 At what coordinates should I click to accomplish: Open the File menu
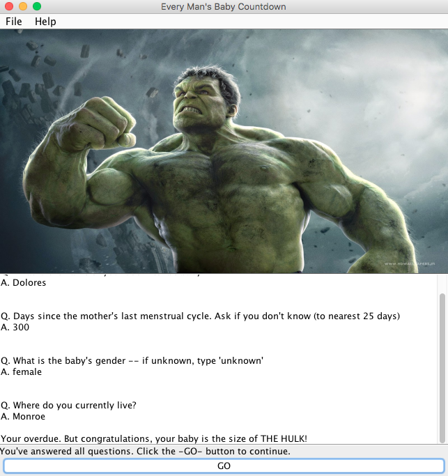[14, 22]
